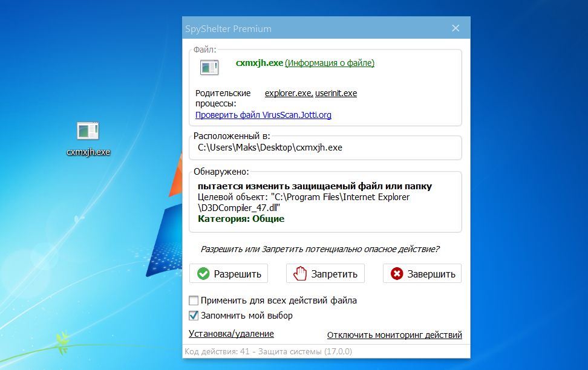Click the cxmxjh.exe green file name
The width and height of the screenshot is (588, 370).
(x=259, y=63)
